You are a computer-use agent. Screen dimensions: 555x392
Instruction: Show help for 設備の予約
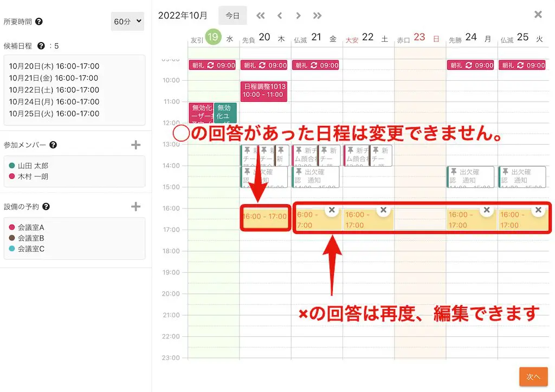[46, 207]
